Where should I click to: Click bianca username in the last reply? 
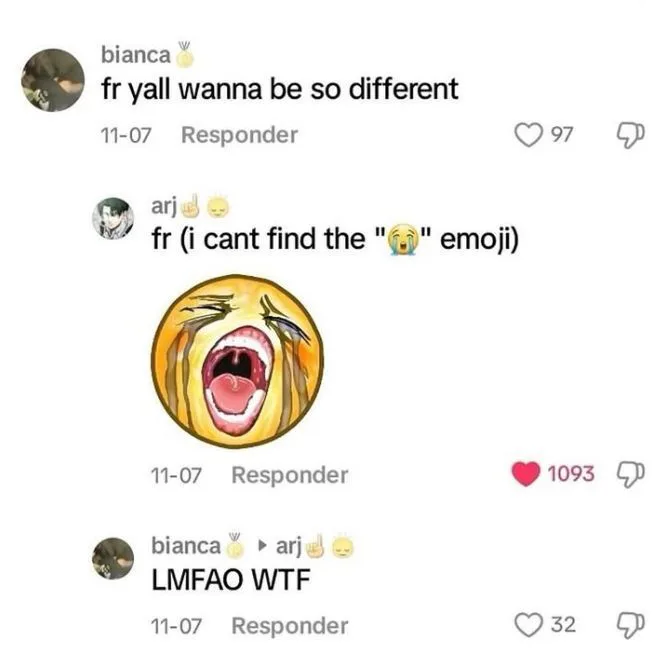(x=186, y=546)
